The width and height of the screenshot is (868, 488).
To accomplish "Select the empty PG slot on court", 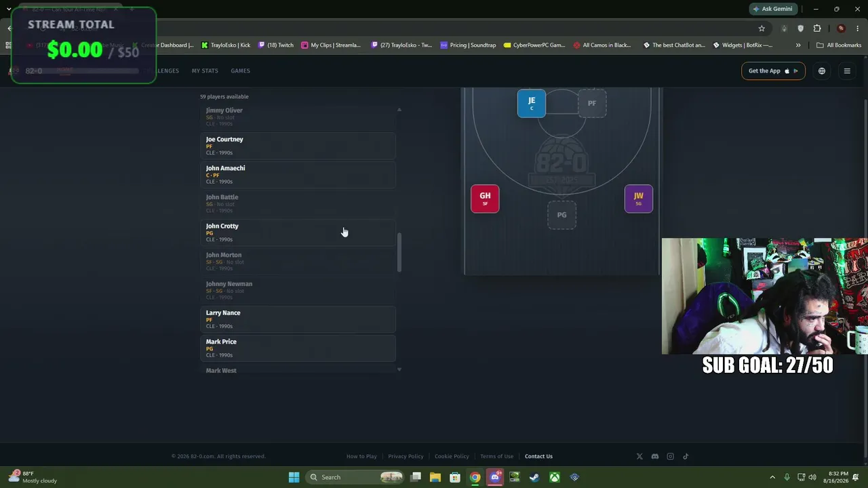I will pos(561,215).
